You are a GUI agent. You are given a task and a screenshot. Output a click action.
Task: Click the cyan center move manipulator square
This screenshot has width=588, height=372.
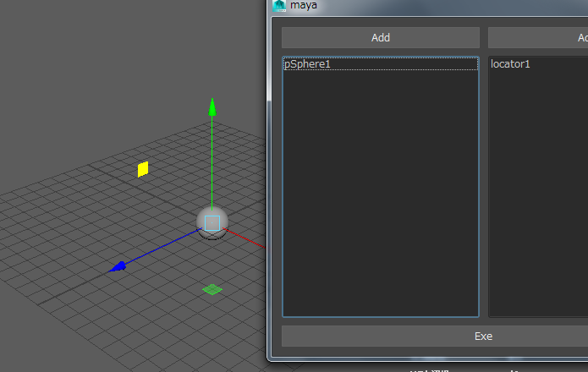tap(212, 223)
